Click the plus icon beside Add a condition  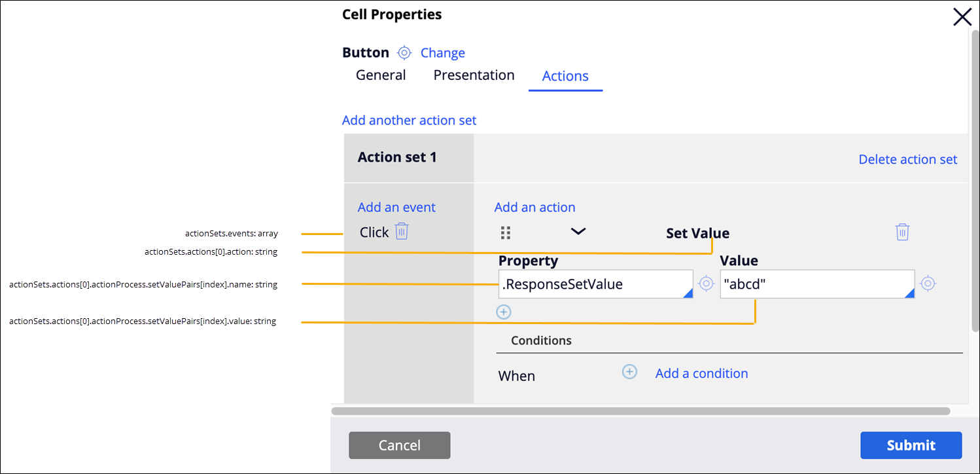coord(629,372)
